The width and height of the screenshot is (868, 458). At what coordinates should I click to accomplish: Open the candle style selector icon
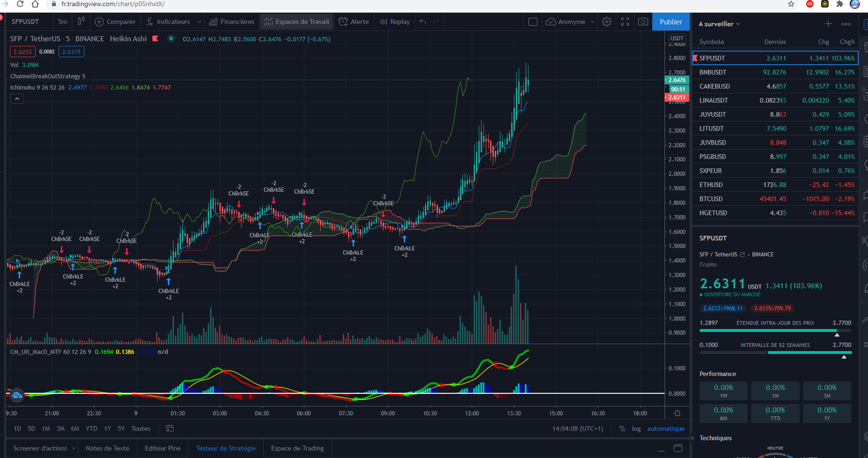(81, 22)
